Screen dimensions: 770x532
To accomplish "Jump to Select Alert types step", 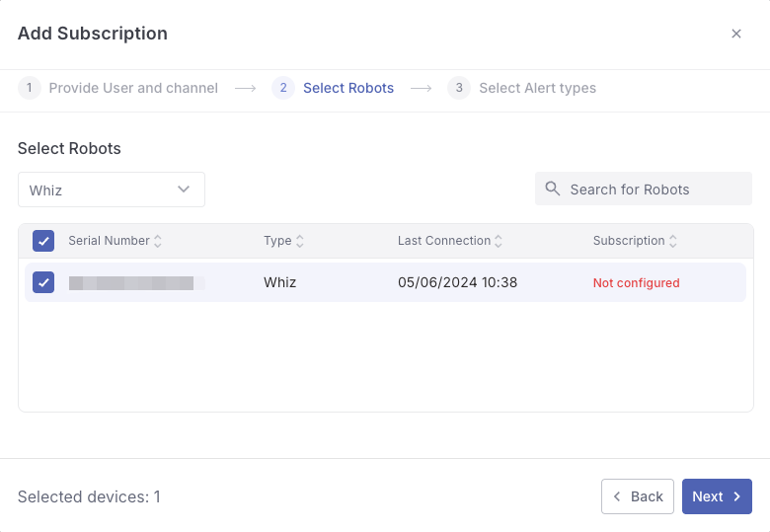I will click(x=537, y=88).
